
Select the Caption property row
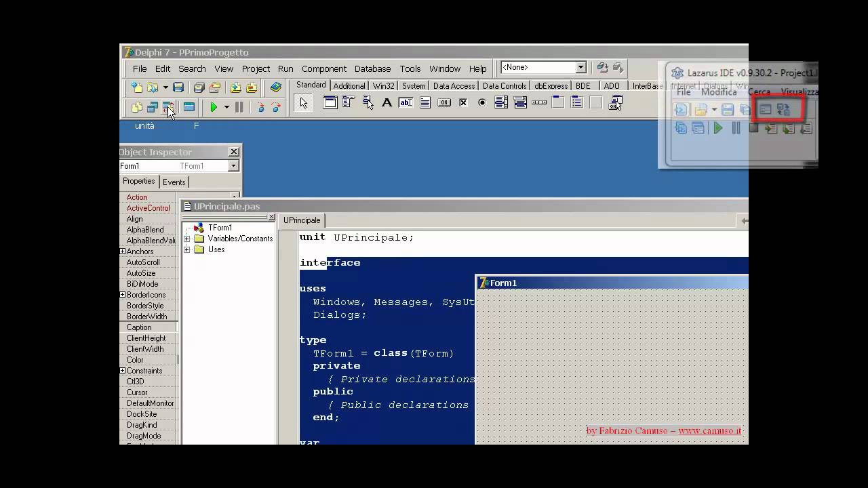(139, 327)
